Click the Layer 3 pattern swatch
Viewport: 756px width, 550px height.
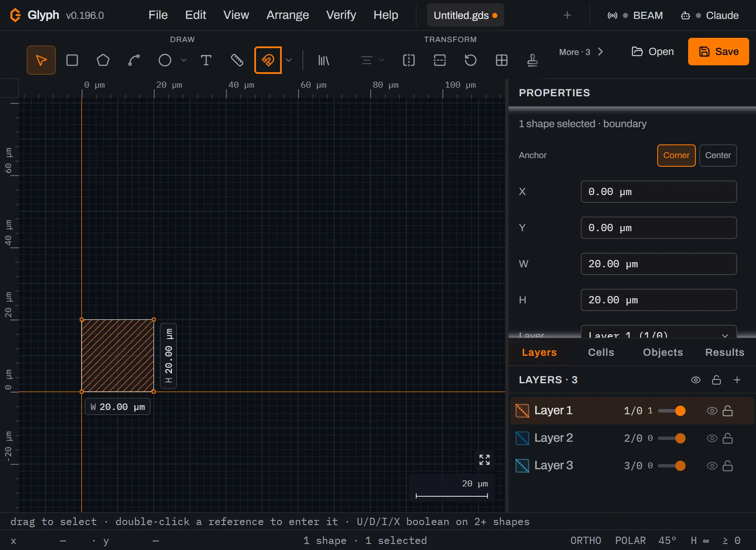click(522, 466)
